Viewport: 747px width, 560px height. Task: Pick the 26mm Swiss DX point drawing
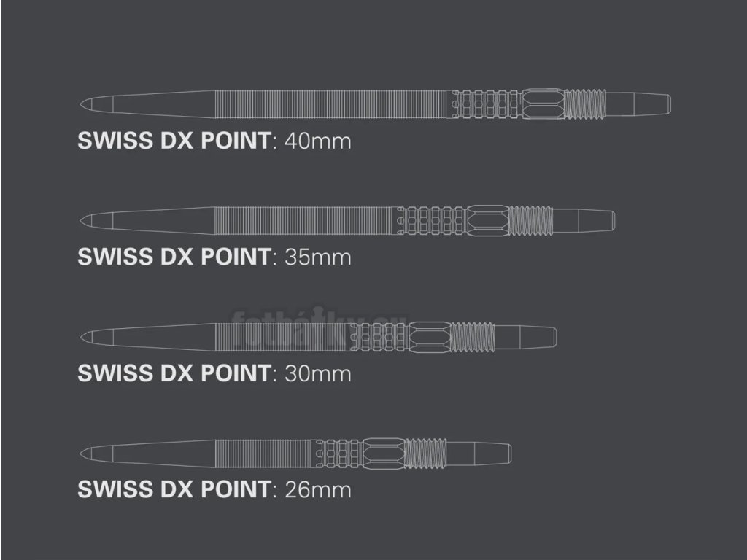tap(295, 453)
